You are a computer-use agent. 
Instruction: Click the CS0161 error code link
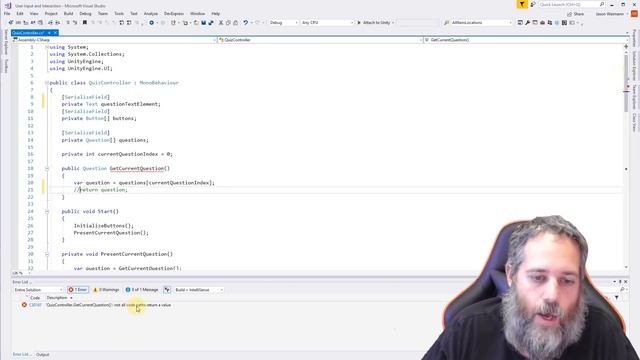coord(35,305)
